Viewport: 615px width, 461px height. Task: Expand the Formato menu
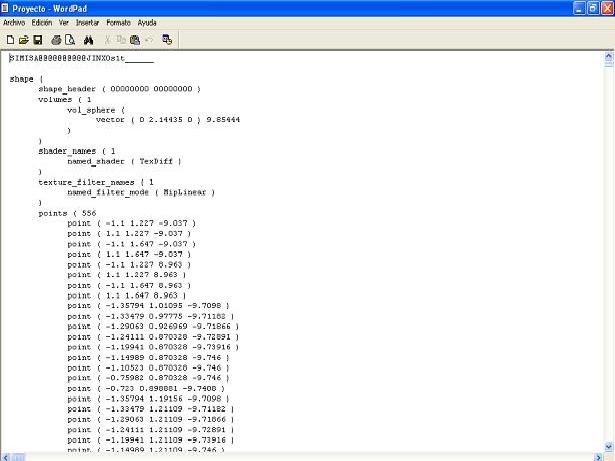(118, 21)
